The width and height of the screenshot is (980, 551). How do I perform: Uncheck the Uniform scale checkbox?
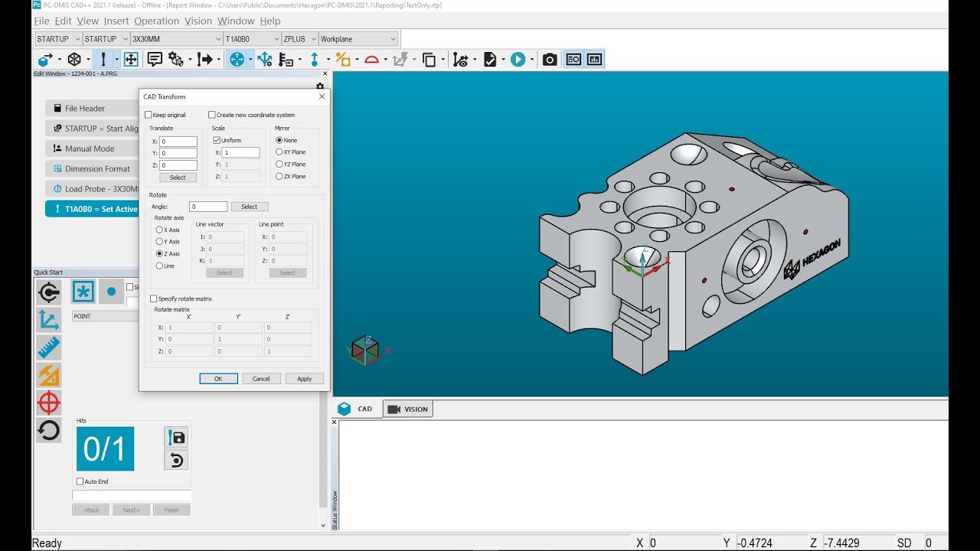click(x=217, y=140)
